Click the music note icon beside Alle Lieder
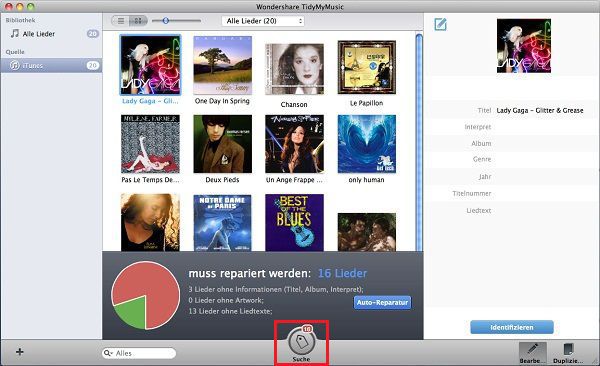The image size is (600, 366). (x=15, y=34)
